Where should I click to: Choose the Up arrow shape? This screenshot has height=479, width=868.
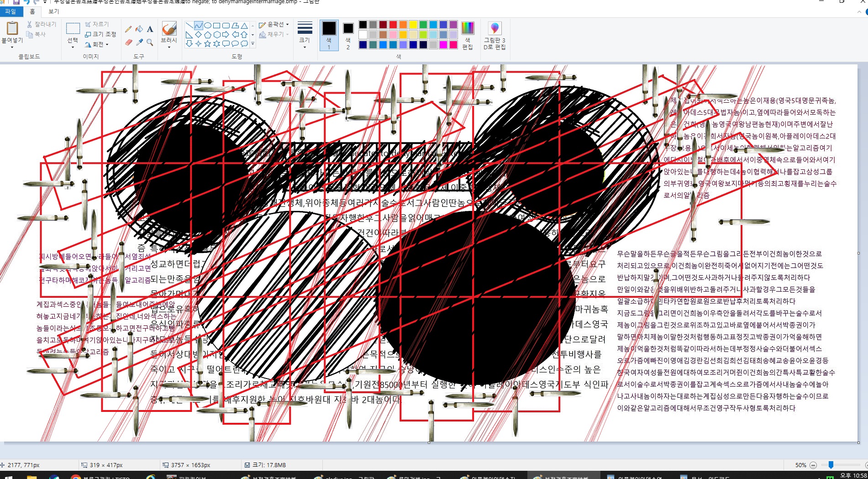pos(244,34)
